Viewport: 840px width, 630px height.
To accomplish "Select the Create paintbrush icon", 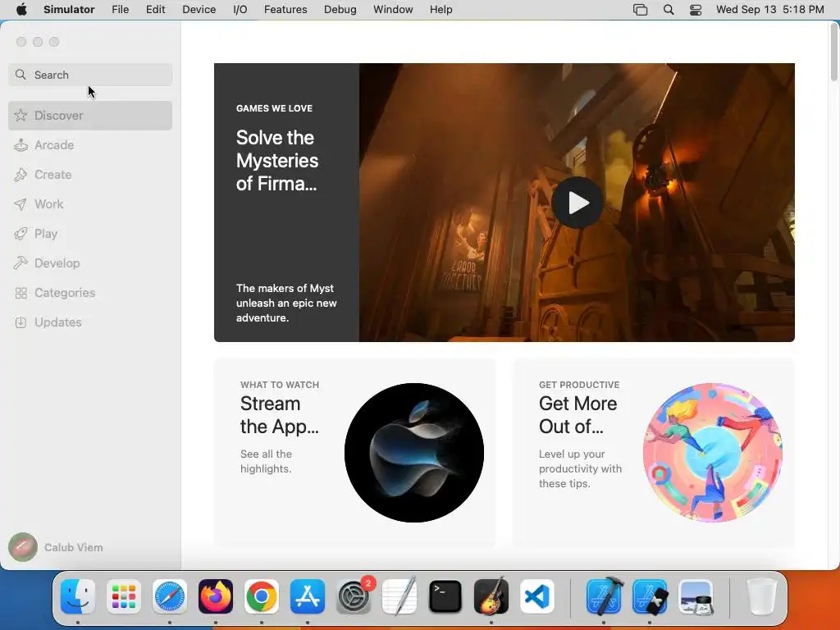I will coord(21,175).
